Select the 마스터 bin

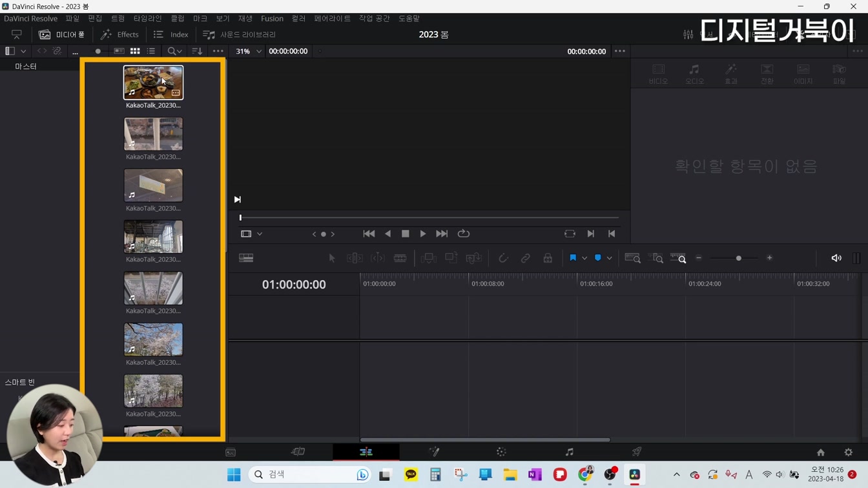click(x=26, y=66)
